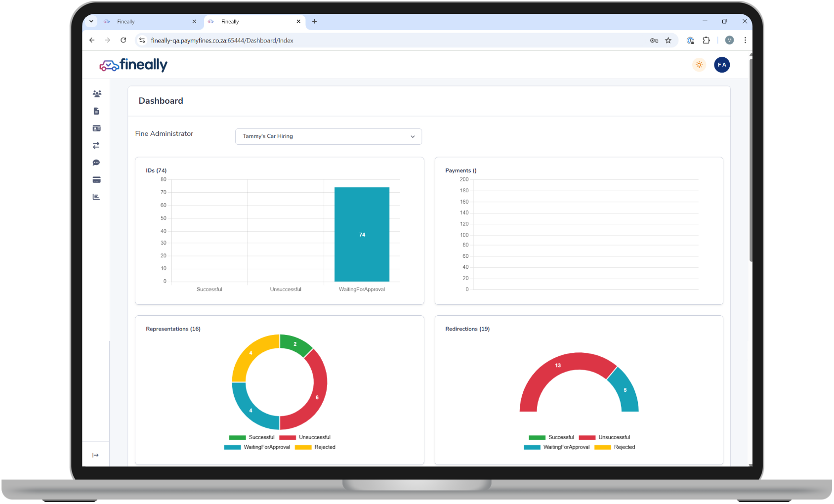834x504 pixels.
Task: Switch to the first Fineally browser tab
Action: 149,22
